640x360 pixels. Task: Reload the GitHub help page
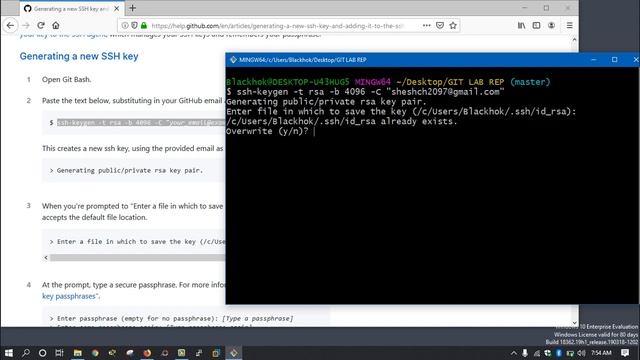(41, 25)
